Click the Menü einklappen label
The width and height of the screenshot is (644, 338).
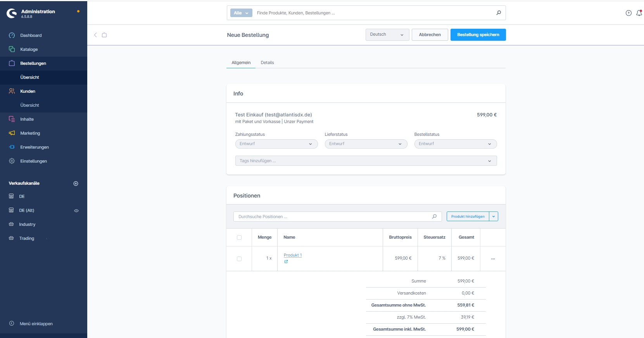[x=36, y=324]
